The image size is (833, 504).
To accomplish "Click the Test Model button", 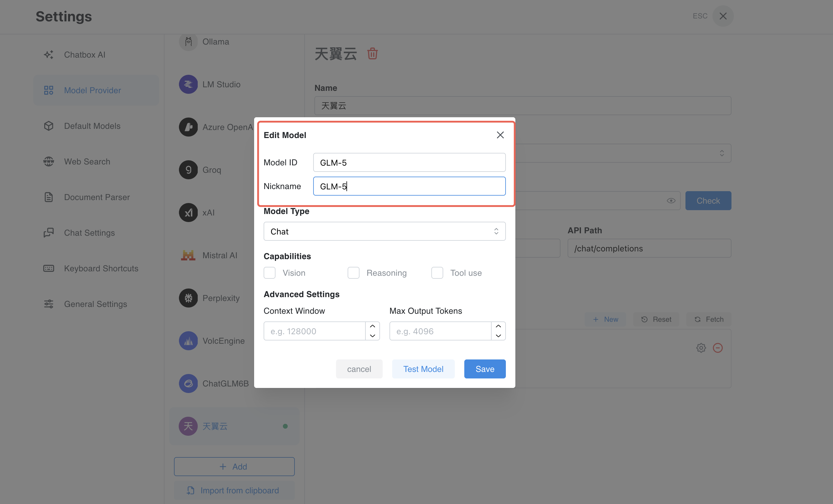I will tap(423, 369).
